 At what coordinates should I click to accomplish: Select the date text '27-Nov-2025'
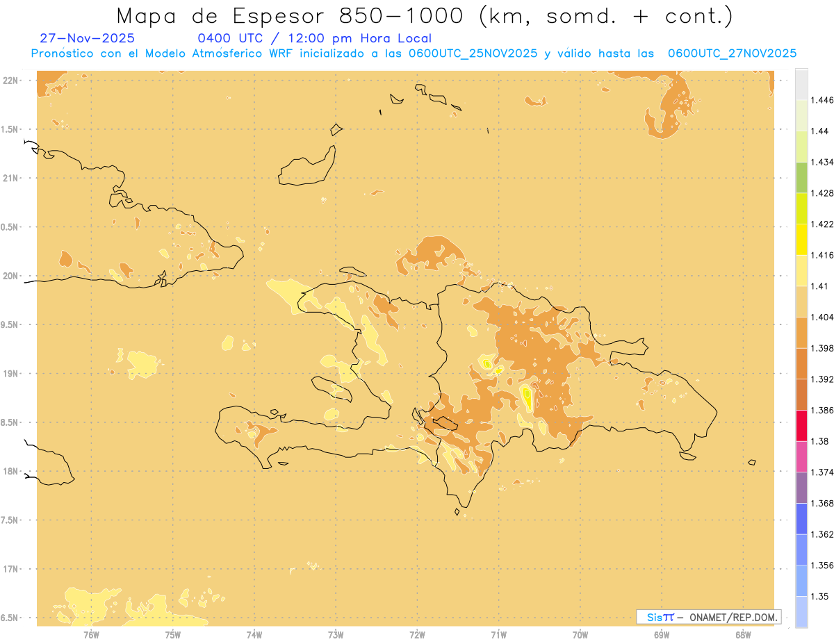[x=88, y=38]
